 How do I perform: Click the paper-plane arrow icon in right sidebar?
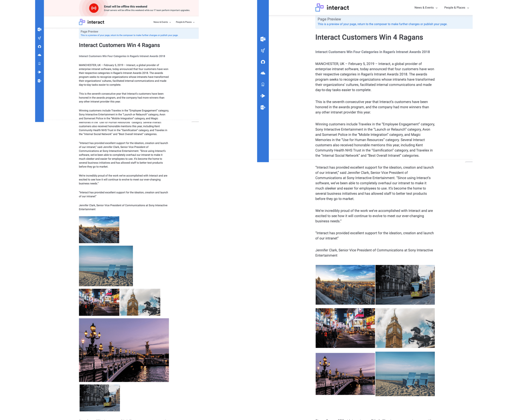click(x=263, y=96)
